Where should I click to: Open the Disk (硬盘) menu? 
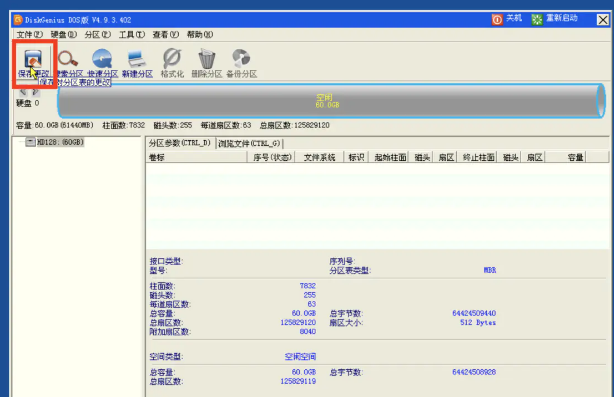(x=64, y=34)
